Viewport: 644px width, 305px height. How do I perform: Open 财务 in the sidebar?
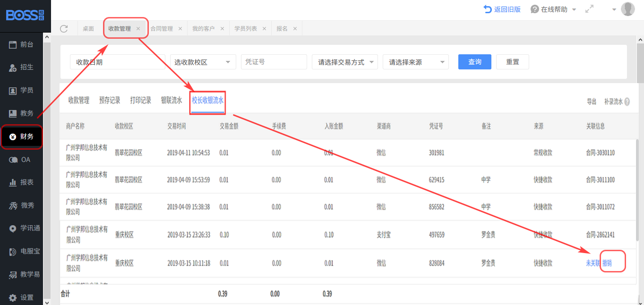point(21,137)
